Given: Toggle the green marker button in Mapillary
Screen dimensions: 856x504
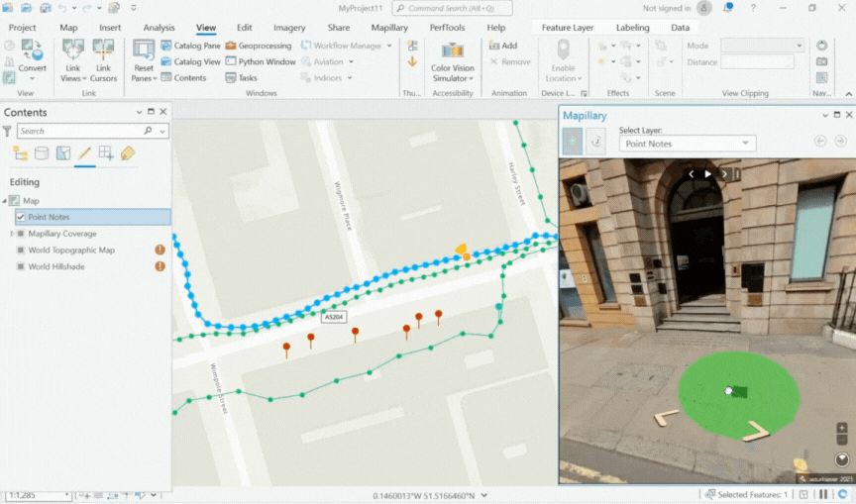Looking at the screenshot, I should [x=572, y=142].
